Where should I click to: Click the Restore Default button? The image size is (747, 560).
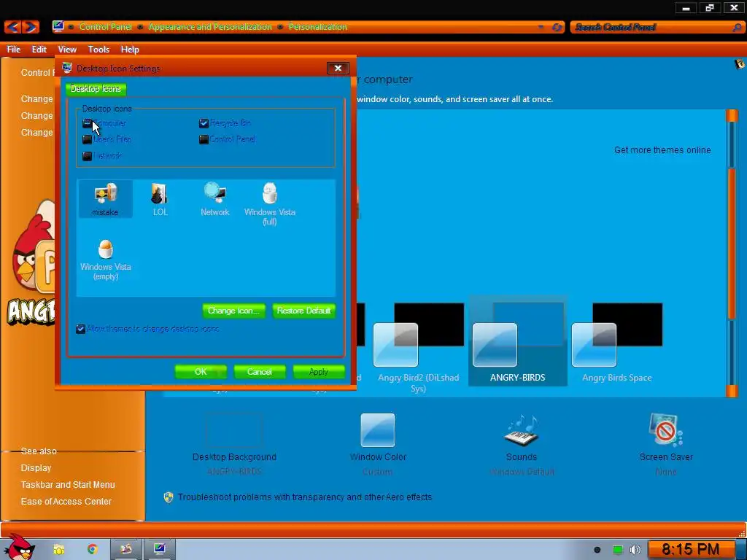click(303, 311)
